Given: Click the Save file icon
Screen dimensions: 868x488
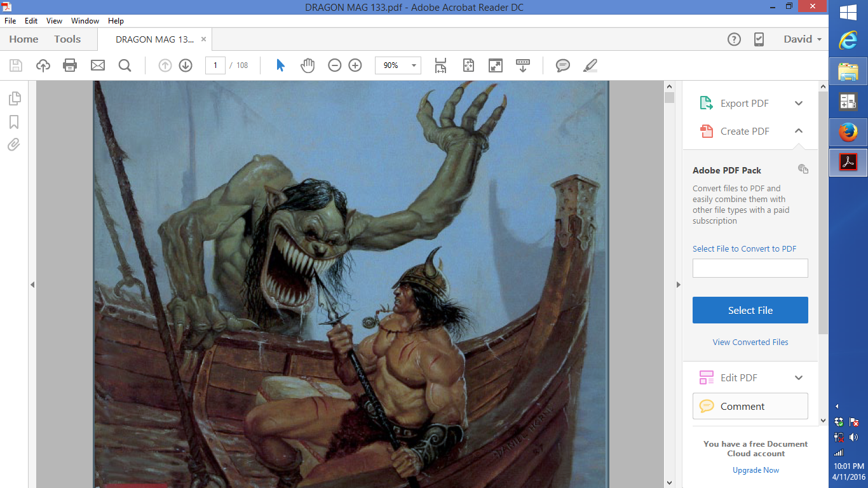Looking at the screenshot, I should (16, 65).
